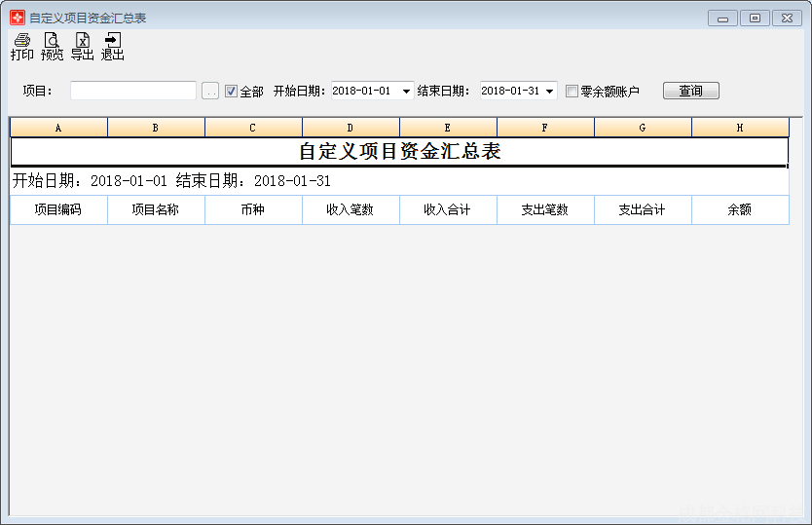Click the 自定义项目资金汇总表 title cell
The width and height of the screenshot is (812, 525).
pyautogui.click(x=399, y=152)
